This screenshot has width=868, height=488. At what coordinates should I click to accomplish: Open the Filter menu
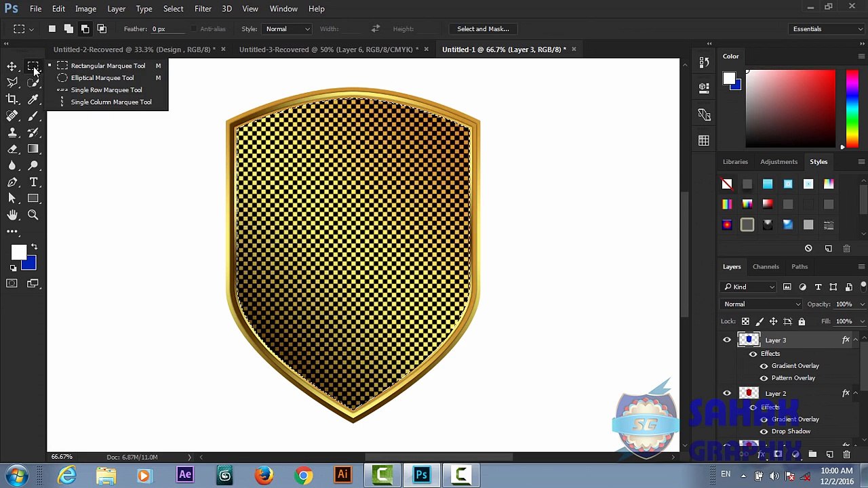coord(203,9)
